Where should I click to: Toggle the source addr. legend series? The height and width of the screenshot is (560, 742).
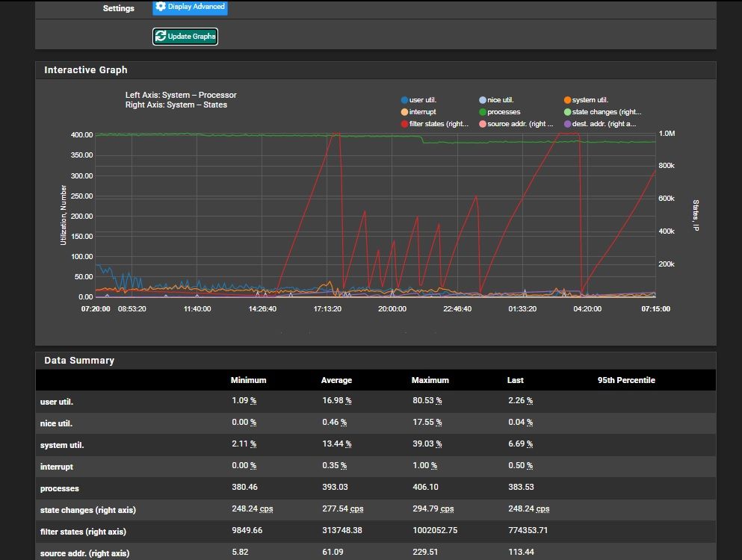coord(516,123)
